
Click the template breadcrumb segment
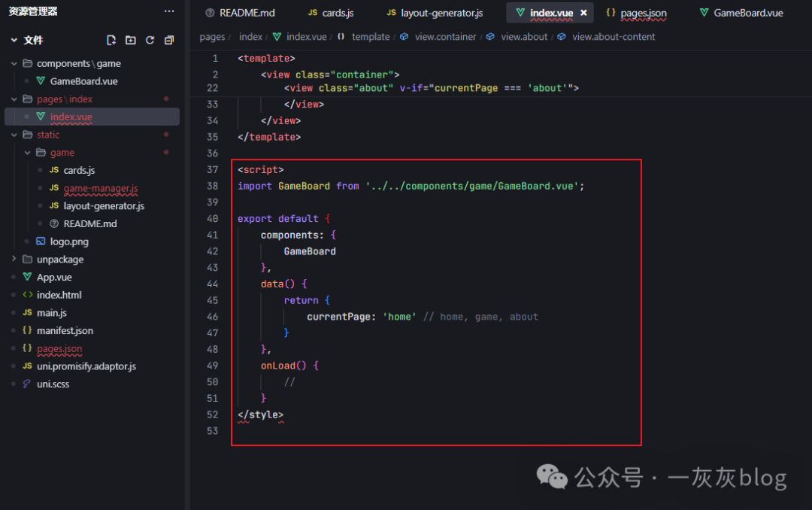371,37
